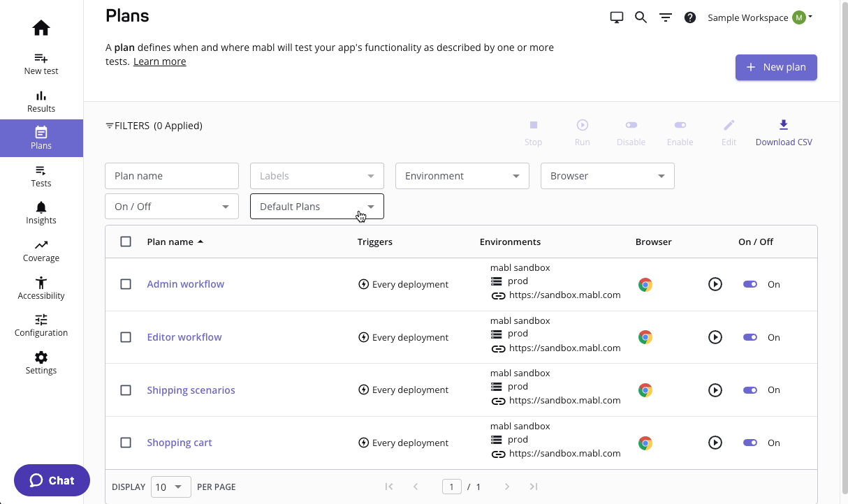
Task: Check the select-all checkbox in table header
Action: coord(126,242)
